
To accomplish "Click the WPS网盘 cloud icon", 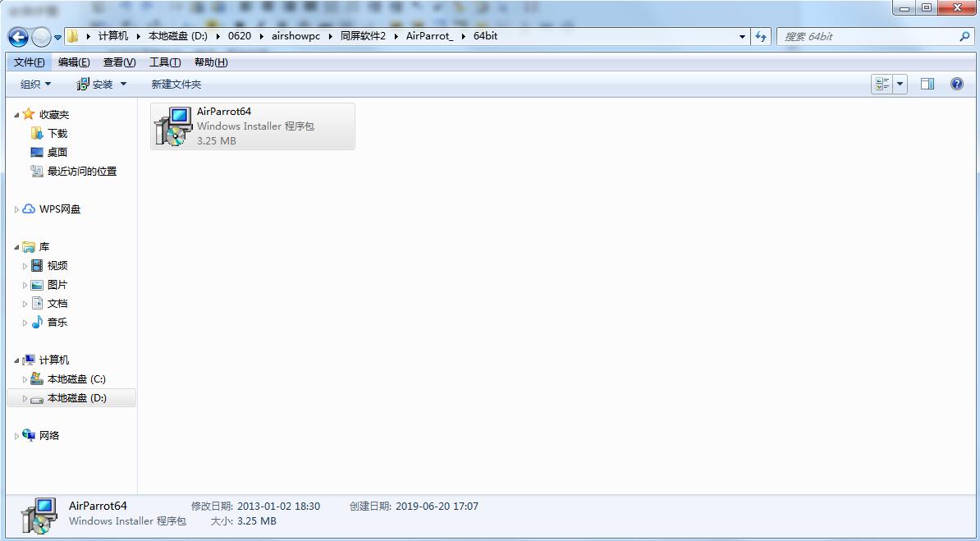I will (x=28, y=209).
